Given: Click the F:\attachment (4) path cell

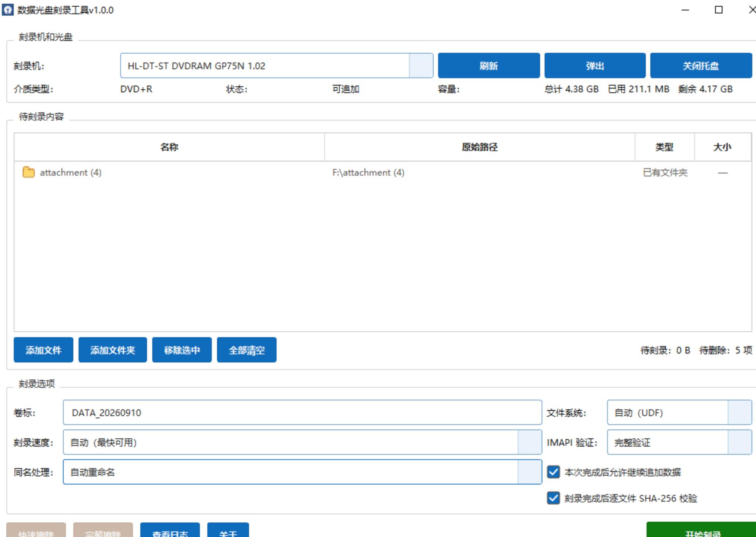Looking at the screenshot, I should coord(368,172).
